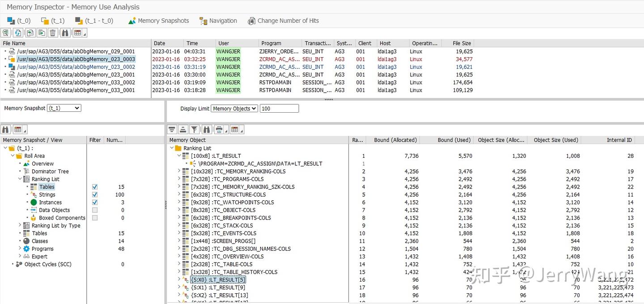Click the Boxed Components icon
The image size is (644, 304).
pyautogui.click(x=34, y=218)
